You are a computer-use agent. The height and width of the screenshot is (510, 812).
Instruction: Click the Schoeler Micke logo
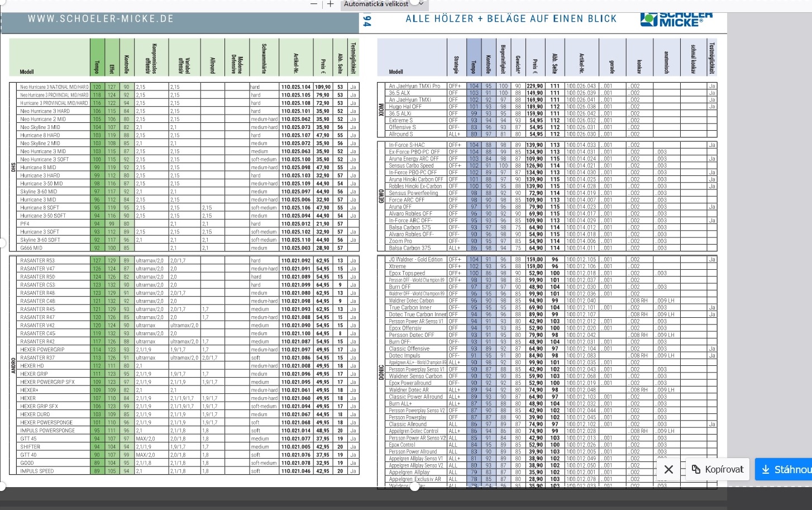pos(676,18)
